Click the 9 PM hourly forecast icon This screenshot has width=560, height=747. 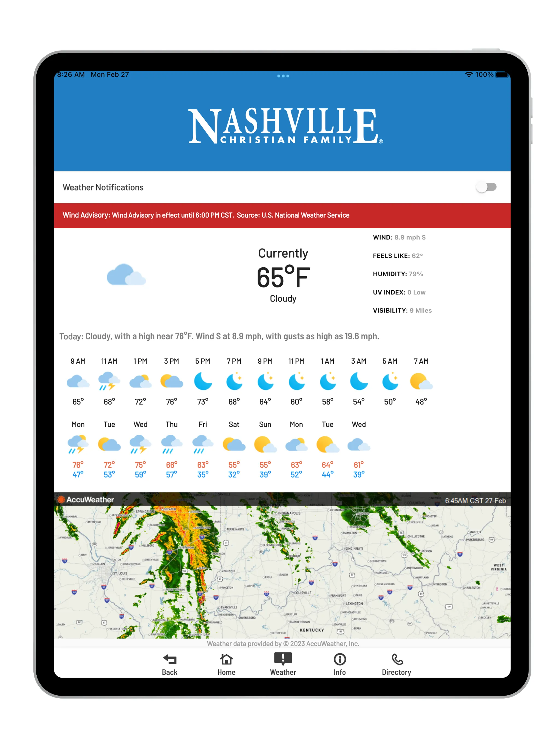271,382
